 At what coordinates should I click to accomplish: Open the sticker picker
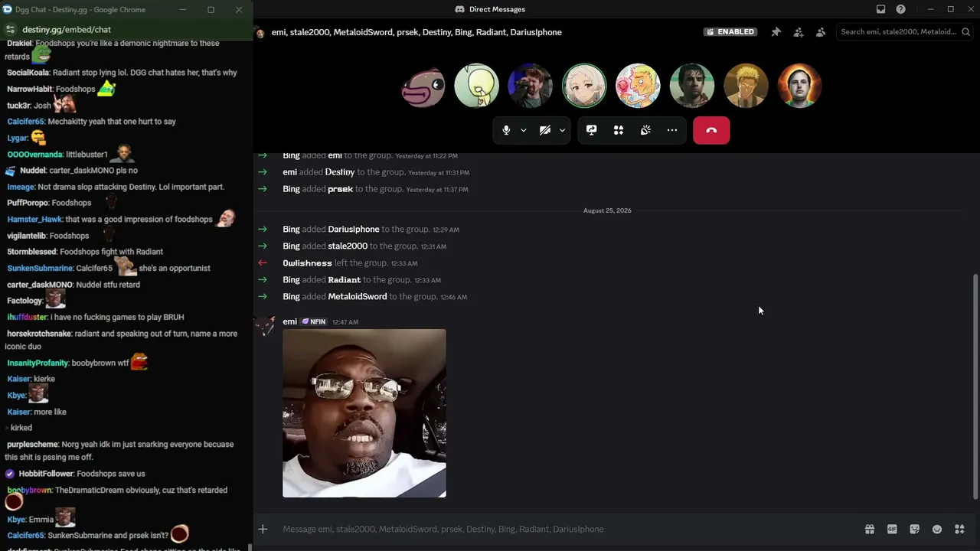tap(914, 529)
